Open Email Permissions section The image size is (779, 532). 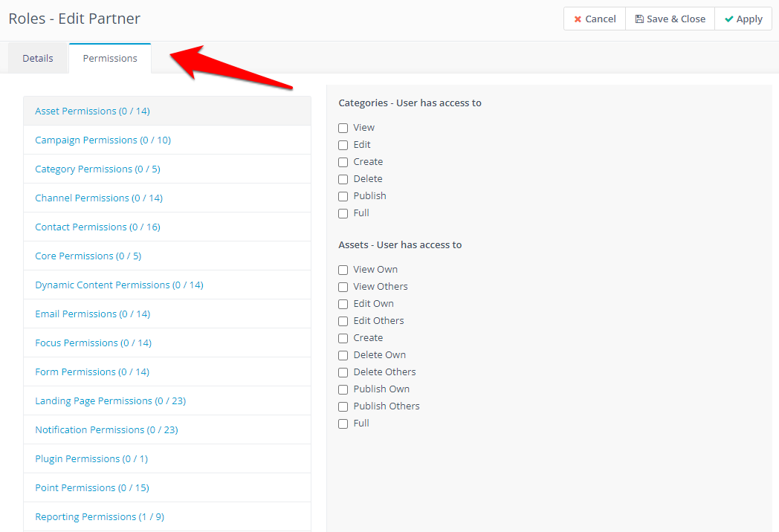click(92, 314)
